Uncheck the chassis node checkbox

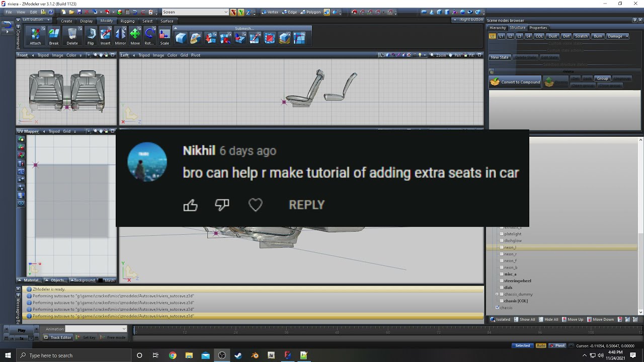pyautogui.click(x=498, y=307)
